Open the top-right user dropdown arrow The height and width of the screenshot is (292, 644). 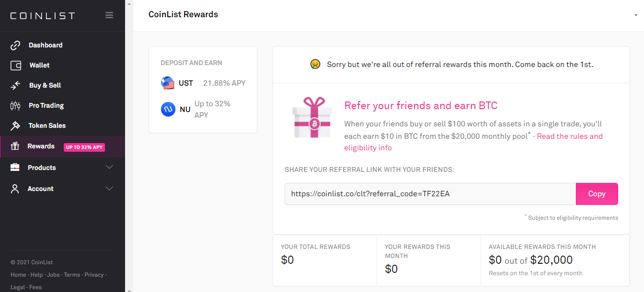pos(636,15)
